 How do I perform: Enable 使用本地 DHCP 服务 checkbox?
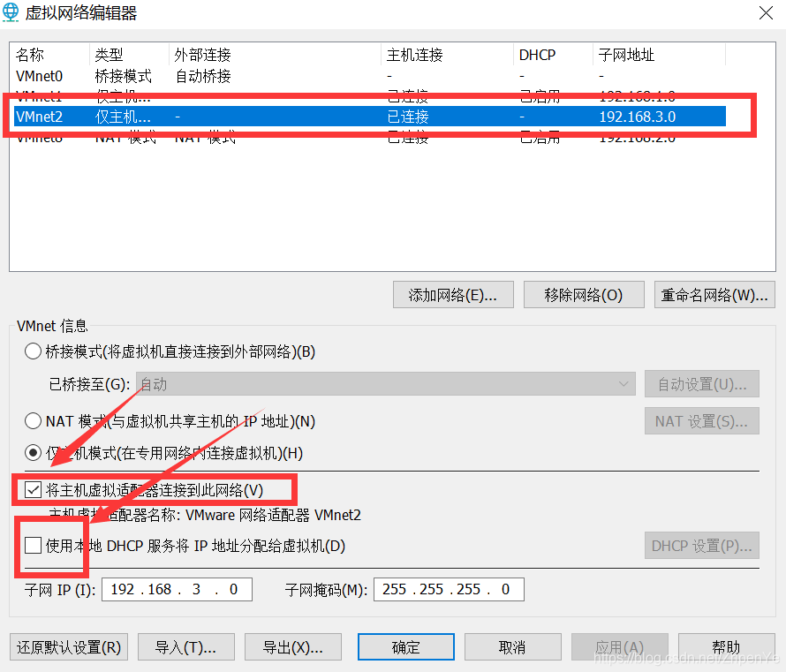click(32, 547)
